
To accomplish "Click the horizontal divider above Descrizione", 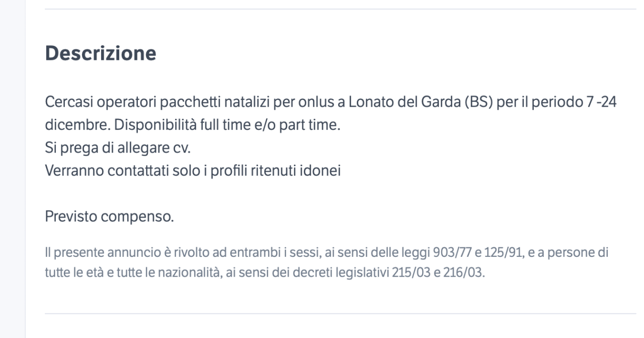I will coord(341,9).
